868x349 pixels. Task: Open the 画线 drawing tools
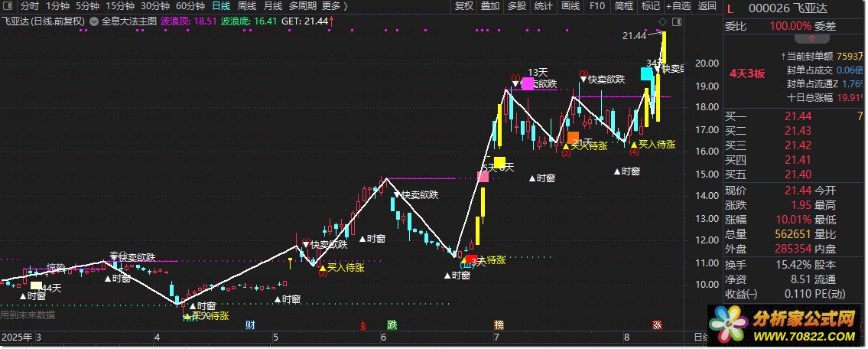point(571,6)
